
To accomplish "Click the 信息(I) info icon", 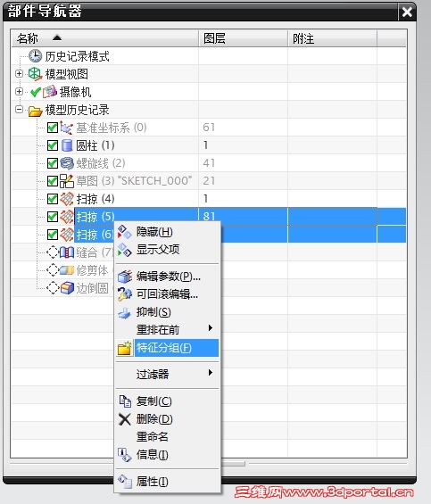I will pos(124,455).
